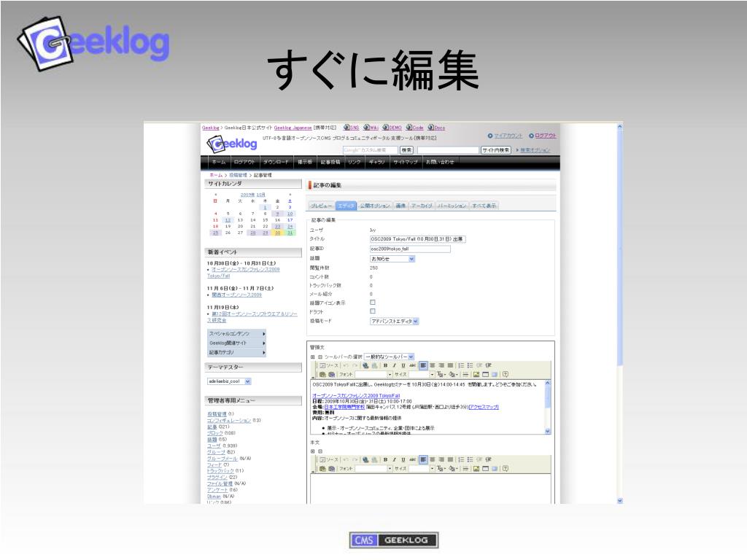Expand the スペシャルコンテンツ sidebar menu
The width and height of the screenshot is (747, 560).
237,334
